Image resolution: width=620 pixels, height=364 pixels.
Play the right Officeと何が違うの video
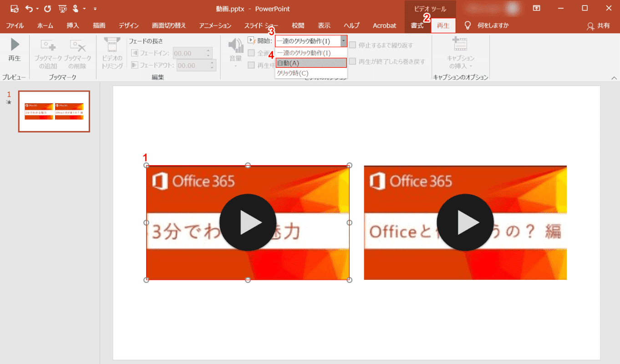click(x=465, y=222)
